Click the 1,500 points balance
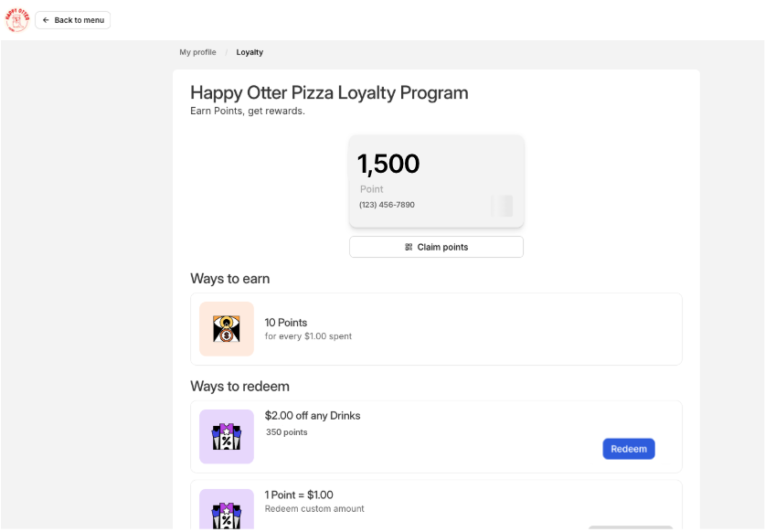 [388, 165]
